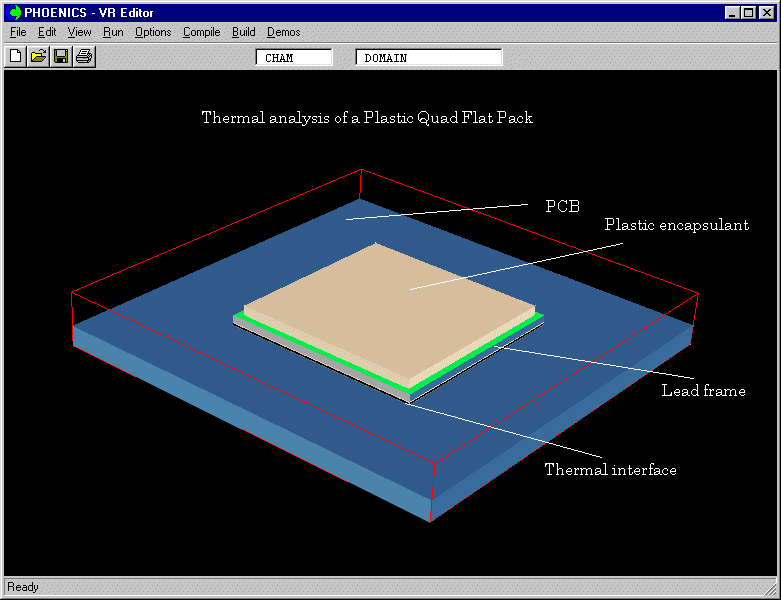Open the Compile menu
The image size is (781, 600).
[x=201, y=32]
